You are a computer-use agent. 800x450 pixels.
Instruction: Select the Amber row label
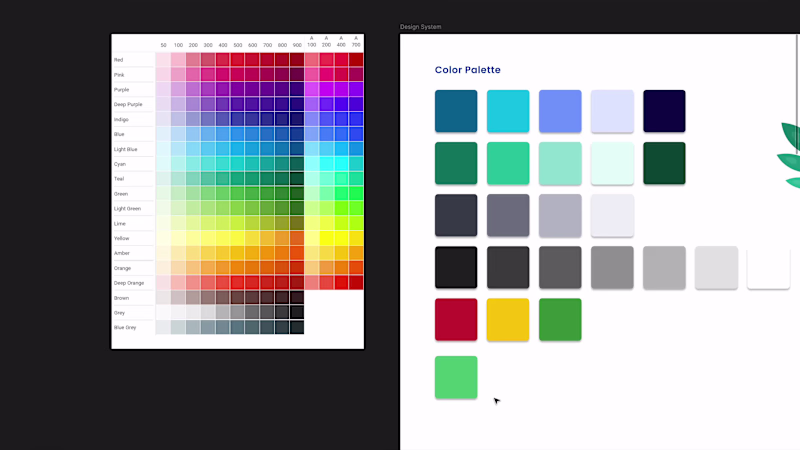pyautogui.click(x=121, y=253)
